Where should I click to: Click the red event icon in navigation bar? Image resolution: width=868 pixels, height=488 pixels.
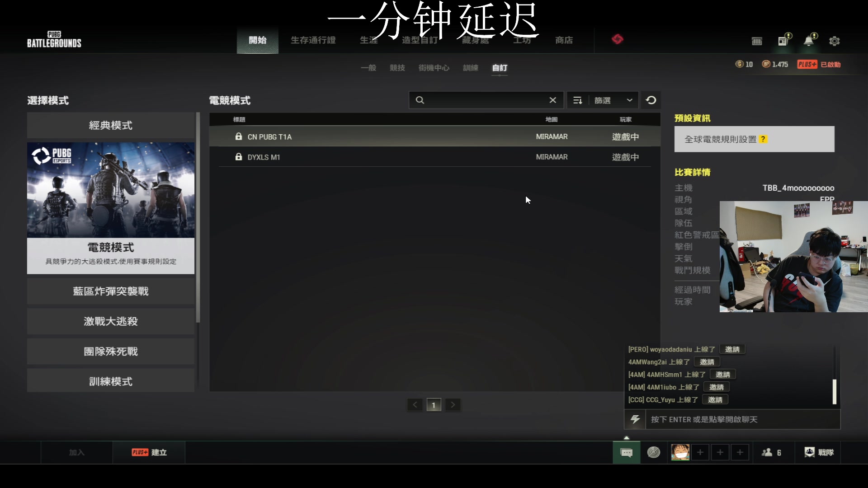pyautogui.click(x=618, y=39)
